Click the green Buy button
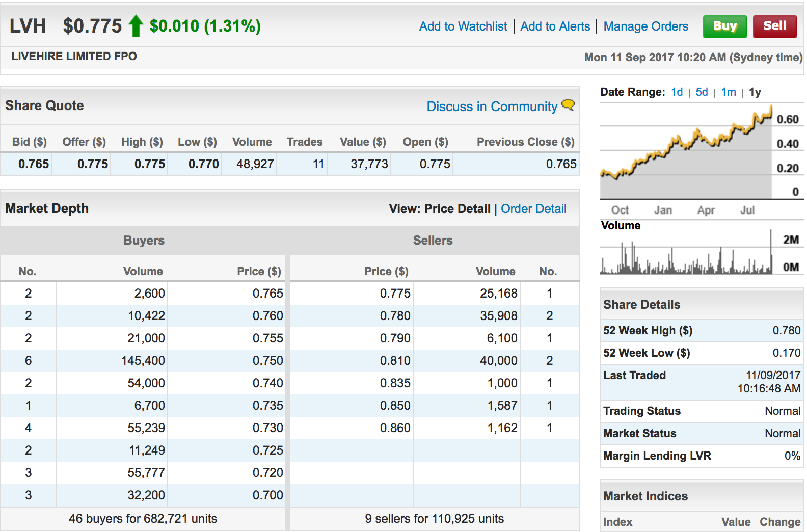Screen dimensions: 807x532 tap(724, 26)
